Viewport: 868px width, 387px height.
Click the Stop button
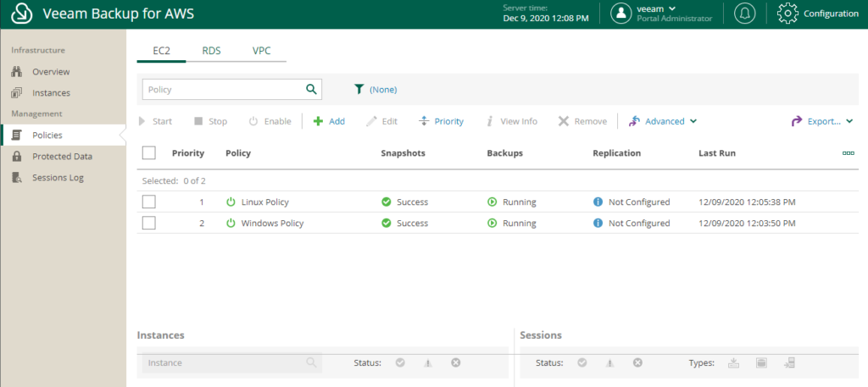click(x=210, y=121)
